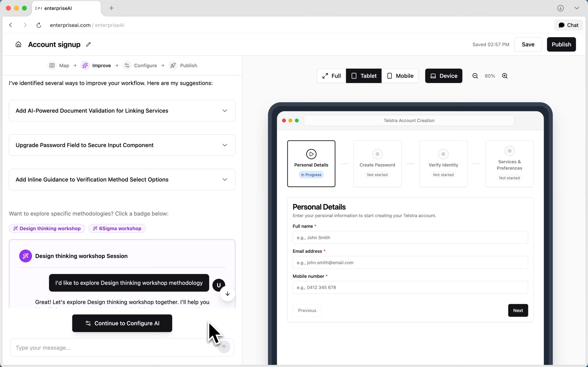The image size is (588, 367).
Task: Click the circle icon in Create Password card
Action: click(x=377, y=154)
